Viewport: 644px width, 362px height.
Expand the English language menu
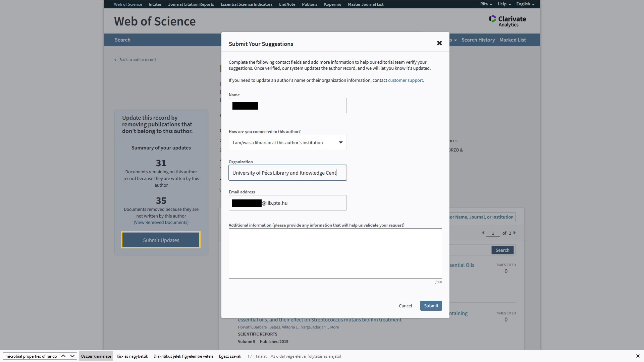coord(525,4)
